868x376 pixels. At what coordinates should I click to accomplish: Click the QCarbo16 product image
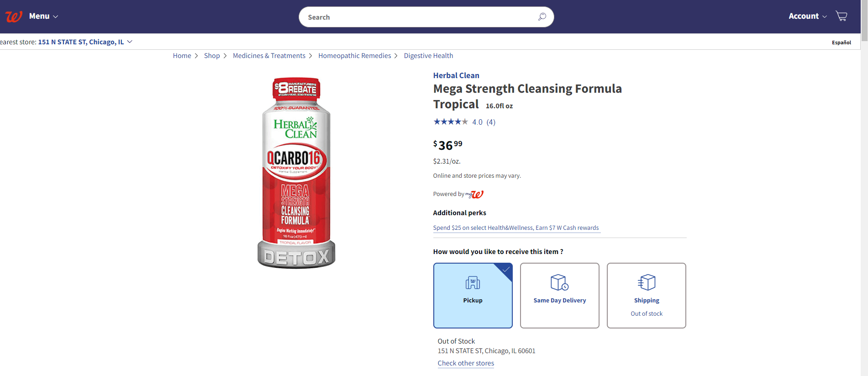pyautogui.click(x=296, y=173)
